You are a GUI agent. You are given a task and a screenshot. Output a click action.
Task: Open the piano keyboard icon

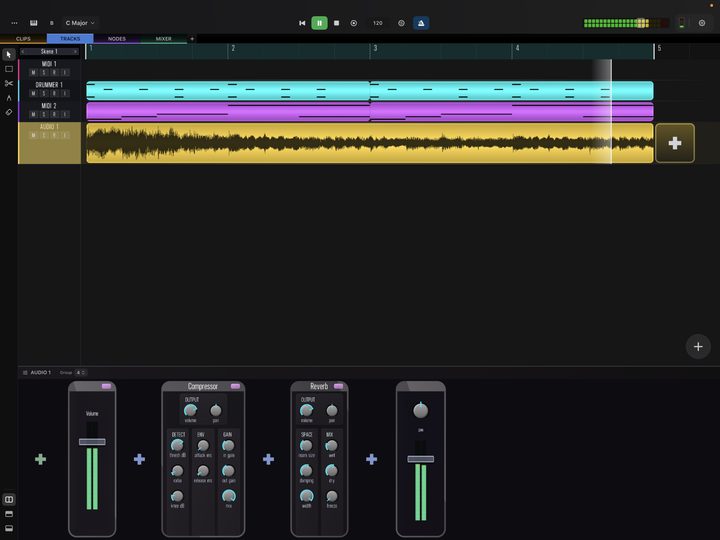tap(34, 23)
